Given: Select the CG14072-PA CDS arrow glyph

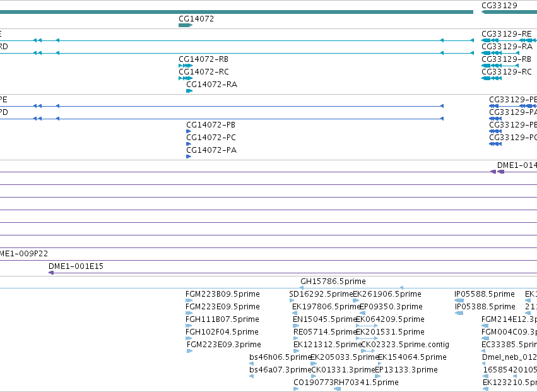Looking at the screenshot, I should pyautogui.click(x=189, y=157).
